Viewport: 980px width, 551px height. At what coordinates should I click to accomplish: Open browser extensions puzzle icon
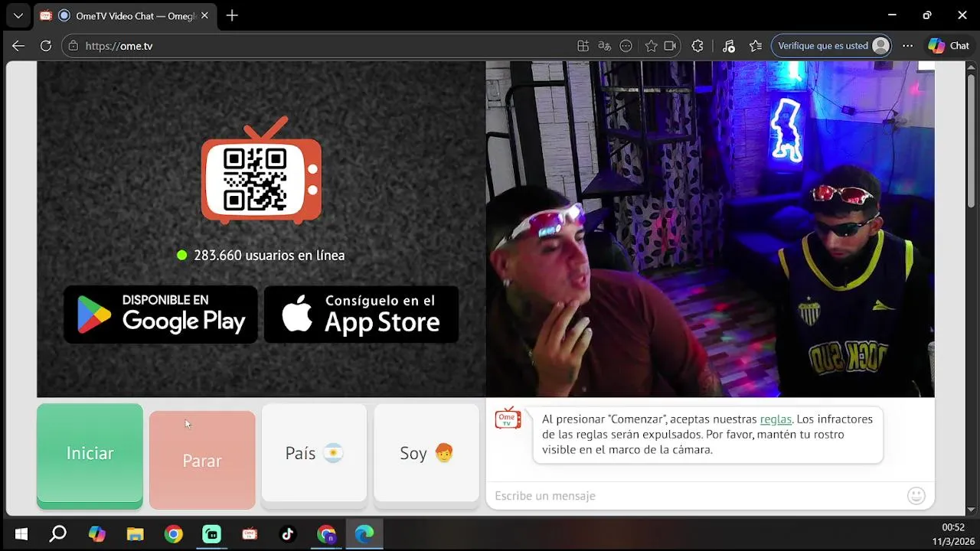click(697, 46)
